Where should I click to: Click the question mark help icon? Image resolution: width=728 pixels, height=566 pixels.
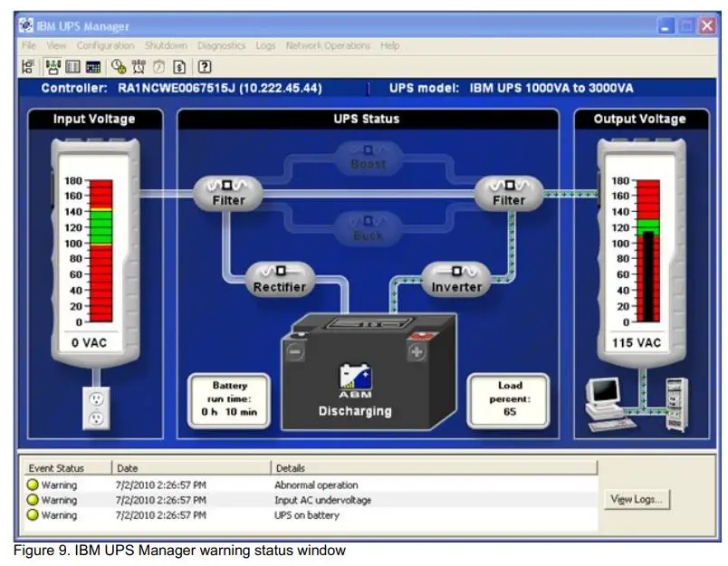205,67
